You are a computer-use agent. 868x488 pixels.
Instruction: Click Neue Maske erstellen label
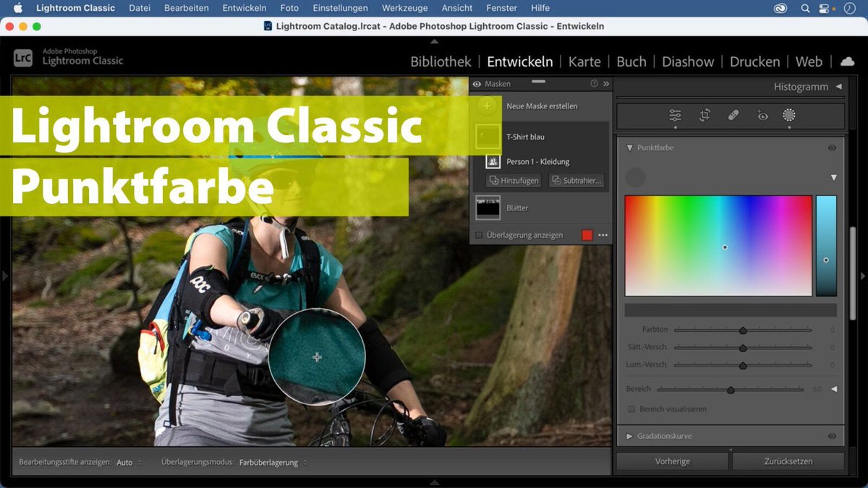[542, 106]
